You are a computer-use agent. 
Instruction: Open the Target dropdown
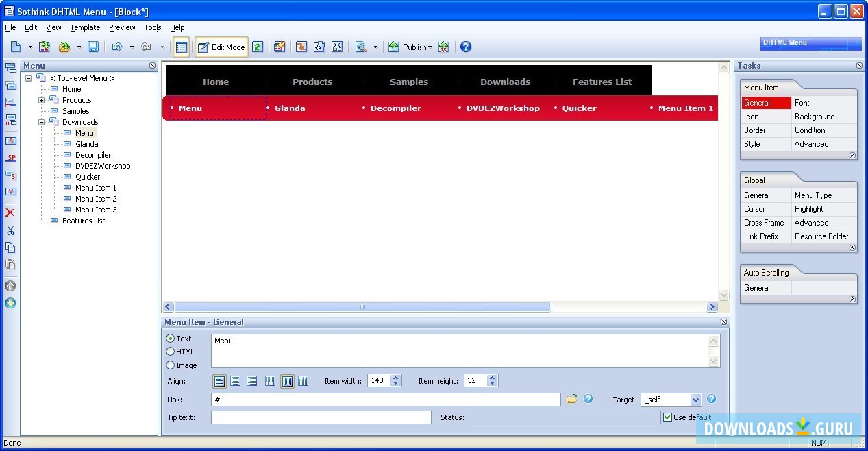pos(695,399)
